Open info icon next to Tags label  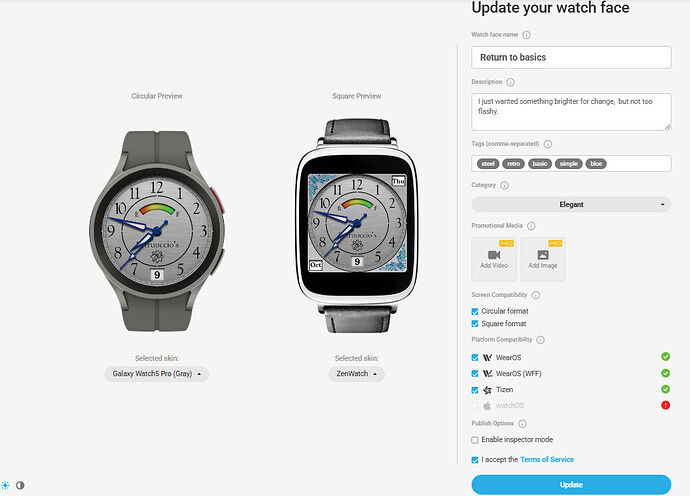click(548, 144)
